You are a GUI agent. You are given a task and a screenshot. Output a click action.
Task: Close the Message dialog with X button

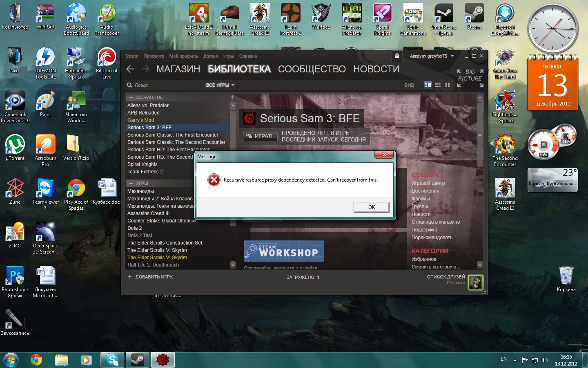click(384, 155)
